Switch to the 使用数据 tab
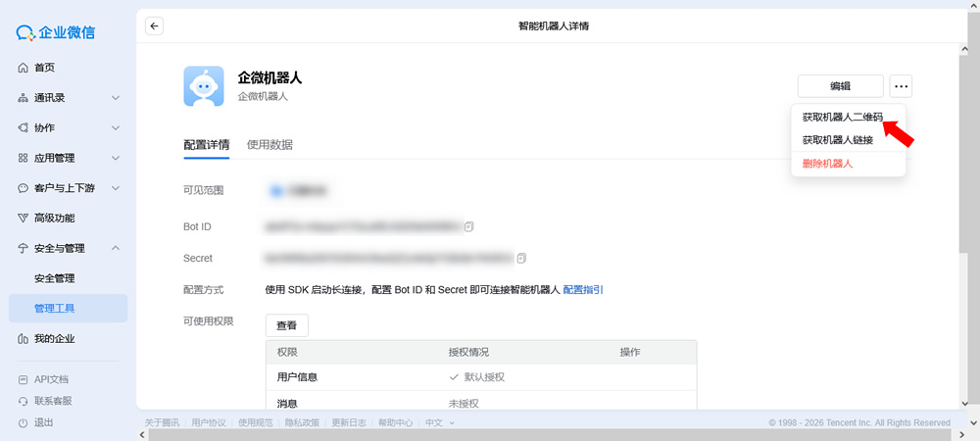Image resolution: width=980 pixels, height=441 pixels. click(269, 145)
